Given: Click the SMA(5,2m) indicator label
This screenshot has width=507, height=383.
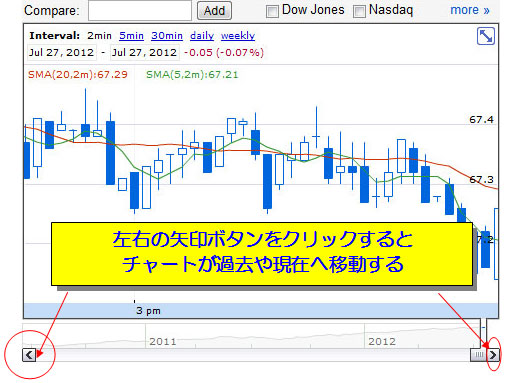Looking at the screenshot, I should [192, 75].
